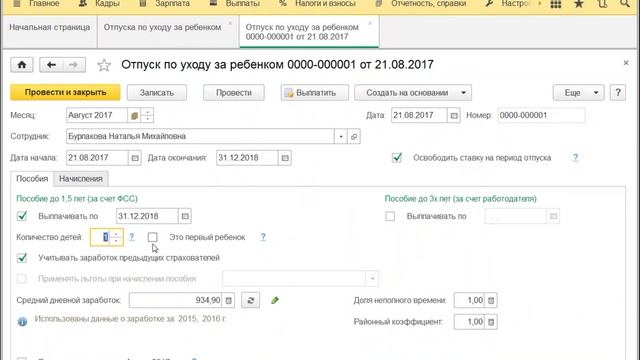Open calculator for Средний дневной заработок
640x360 pixels.
coord(229,300)
